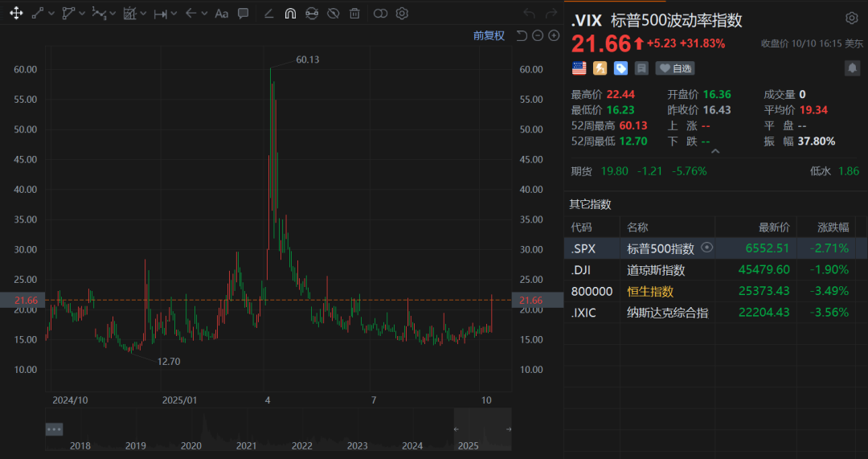Click the price alert bell icon
The image size is (868, 459).
coord(851,68)
